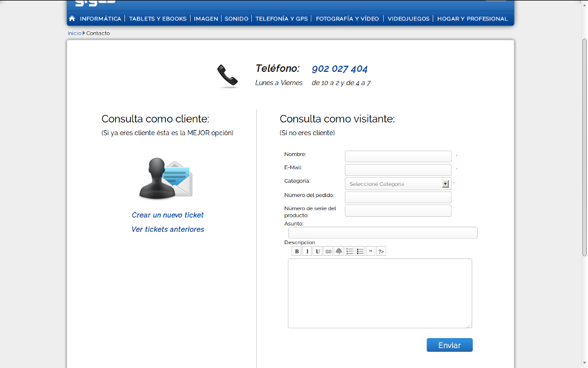Insert an image using the tree icon

(339, 251)
